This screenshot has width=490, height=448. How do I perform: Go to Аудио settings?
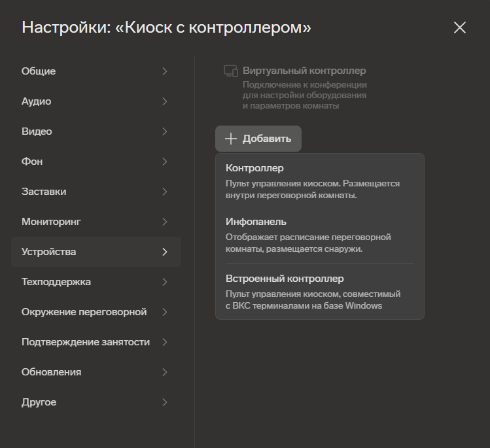pyautogui.click(x=36, y=101)
